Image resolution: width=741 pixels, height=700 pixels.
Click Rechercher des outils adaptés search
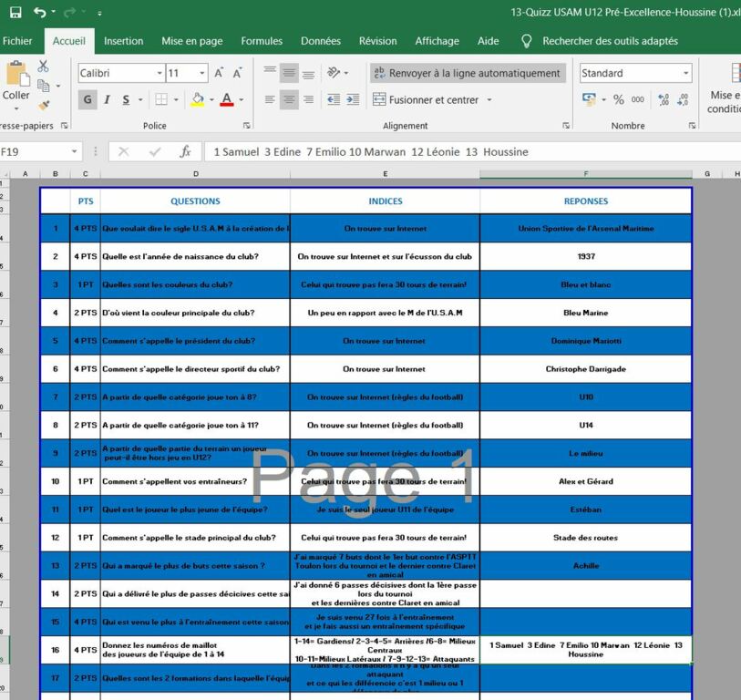coord(609,41)
